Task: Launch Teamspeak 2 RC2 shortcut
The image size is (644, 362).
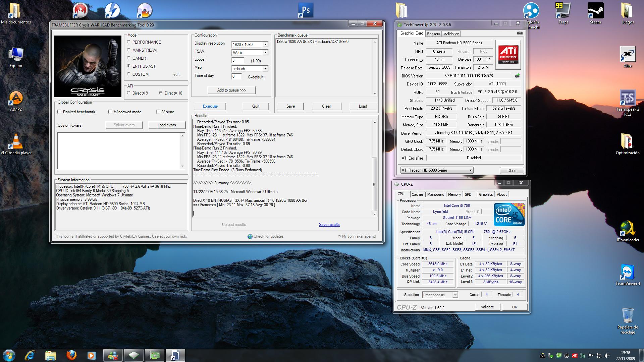Action: pos(628,103)
